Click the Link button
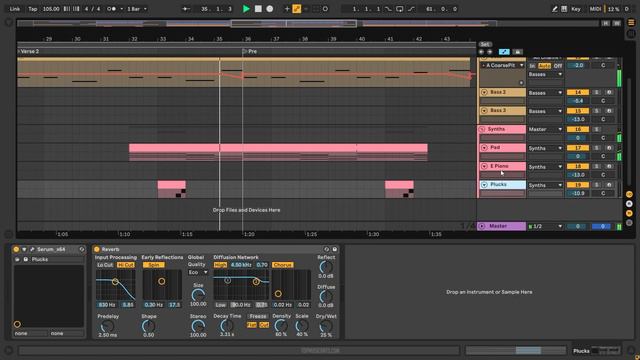Screen dimensions: 640x360 pos(15,9)
